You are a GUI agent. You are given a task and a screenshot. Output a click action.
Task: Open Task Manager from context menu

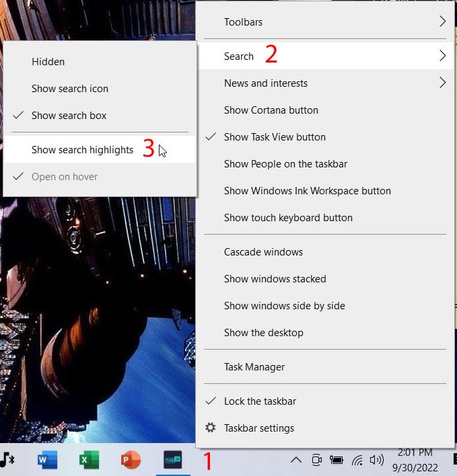(254, 367)
